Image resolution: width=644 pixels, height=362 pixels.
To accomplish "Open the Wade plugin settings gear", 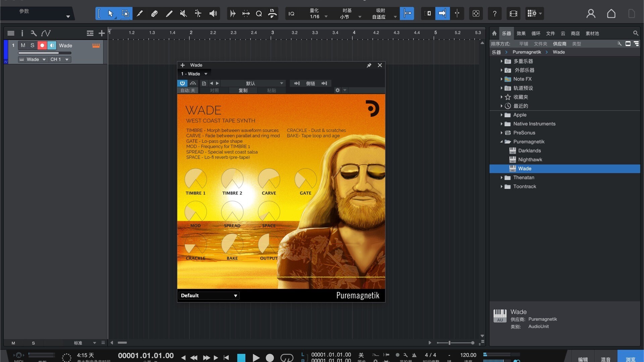I will pyautogui.click(x=337, y=90).
